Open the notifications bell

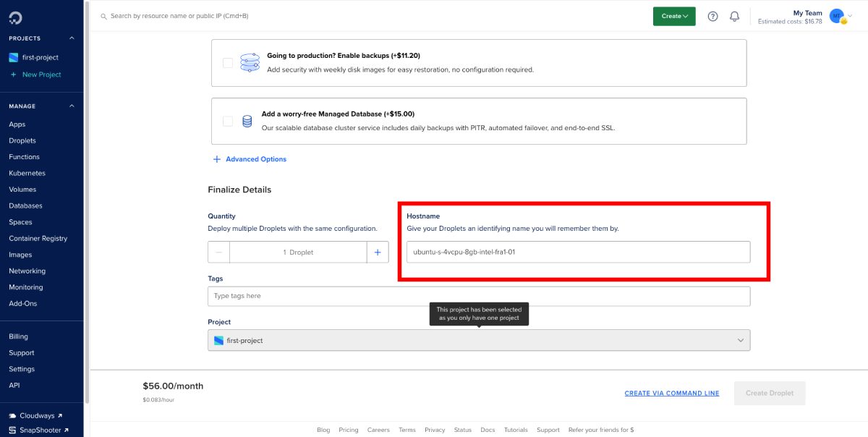735,16
